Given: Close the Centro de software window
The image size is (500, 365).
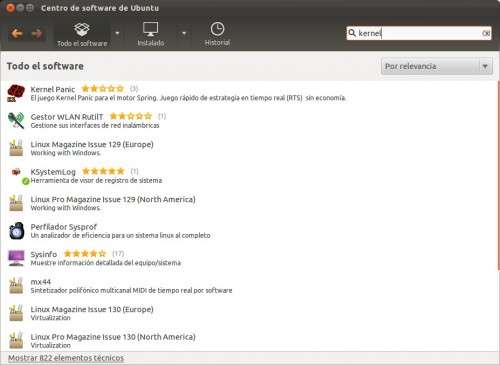Looking at the screenshot, I should click(10, 7).
